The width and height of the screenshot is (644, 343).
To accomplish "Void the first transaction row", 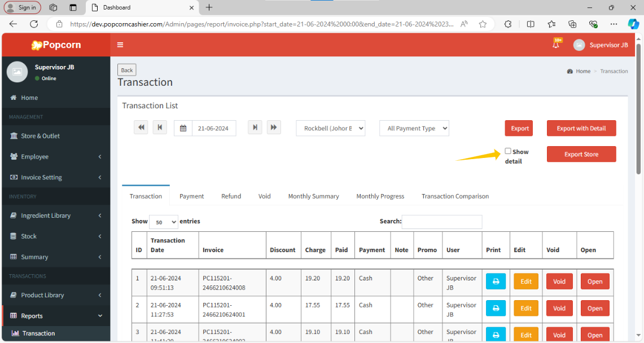I will click(x=559, y=282).
